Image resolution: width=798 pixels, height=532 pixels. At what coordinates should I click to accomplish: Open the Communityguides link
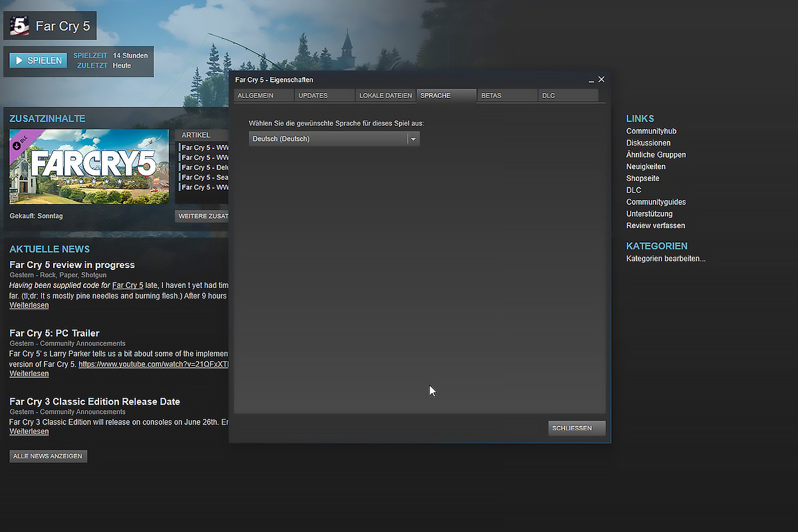point(656,202)
